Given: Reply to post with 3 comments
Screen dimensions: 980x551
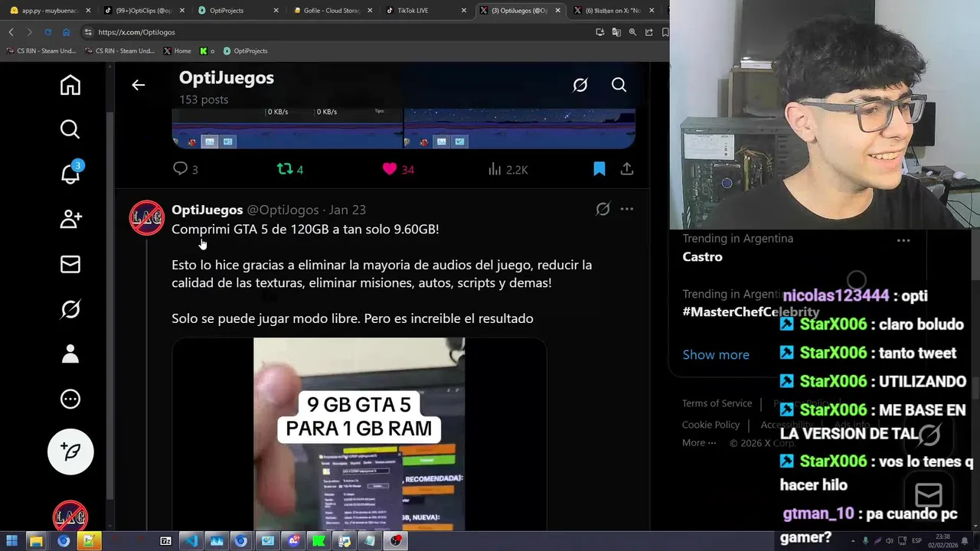Looking at the screenshot, I should pyautogui.click(x=185, y=169).
